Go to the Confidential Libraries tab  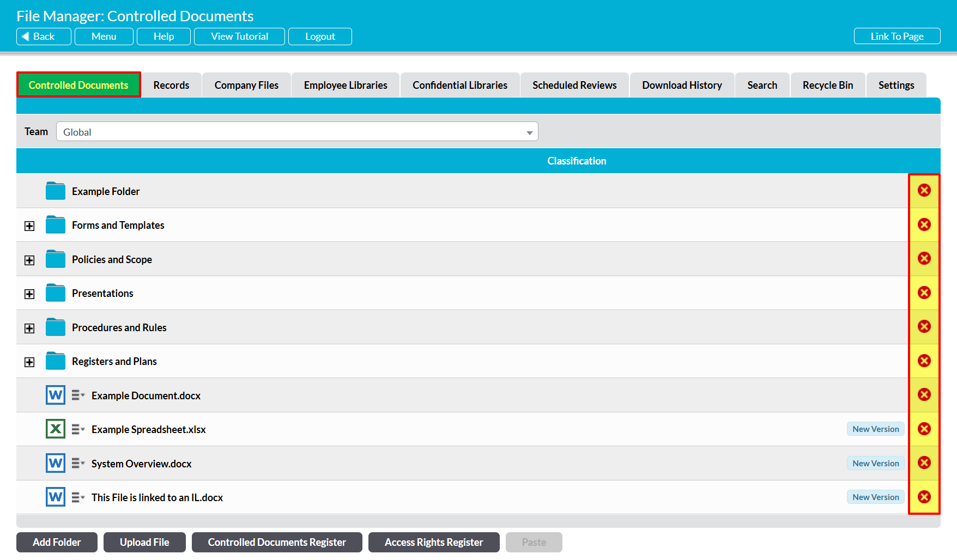tap(459, 85)
